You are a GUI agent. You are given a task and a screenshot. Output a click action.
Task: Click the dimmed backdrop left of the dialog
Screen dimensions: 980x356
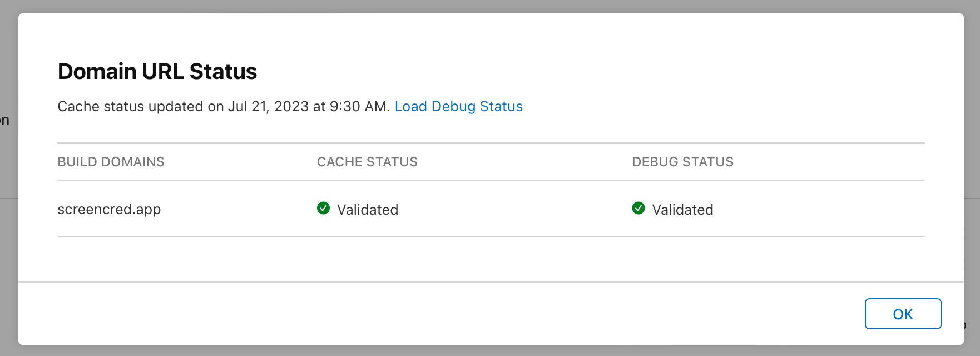click(x=8, y=250)
